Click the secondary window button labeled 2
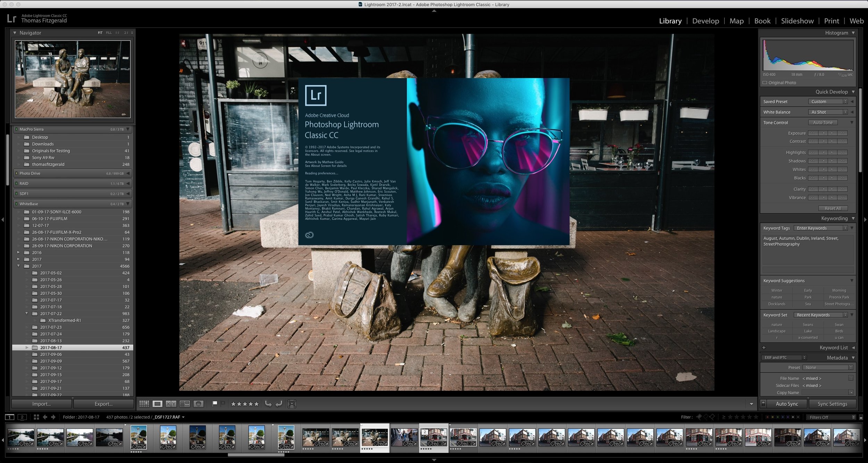868x463 pixels. (22, 417)
